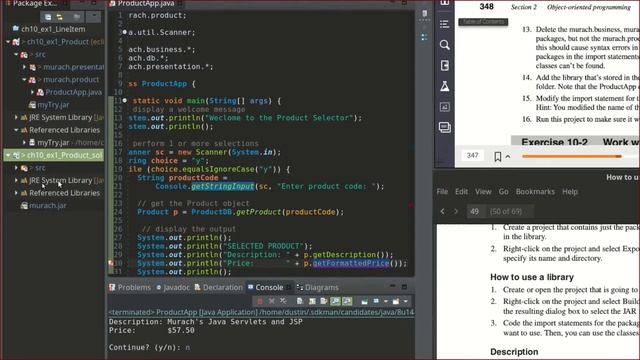Collapse the murach.product package
This screenshot has height=360, width=640.
(x=24, y=80)
